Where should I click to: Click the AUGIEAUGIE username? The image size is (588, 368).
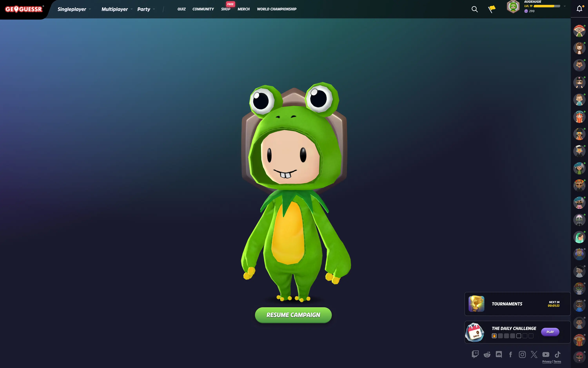tap(533, 2)
